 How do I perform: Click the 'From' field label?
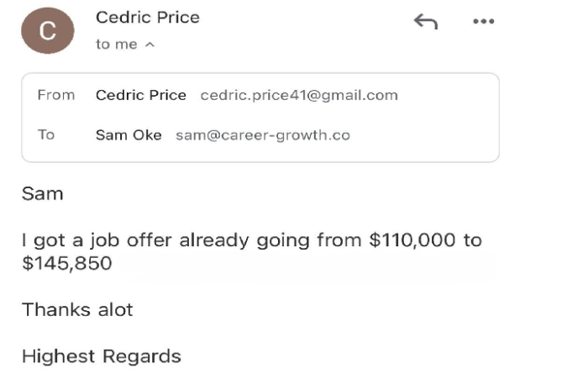click(x=56, y=95)
